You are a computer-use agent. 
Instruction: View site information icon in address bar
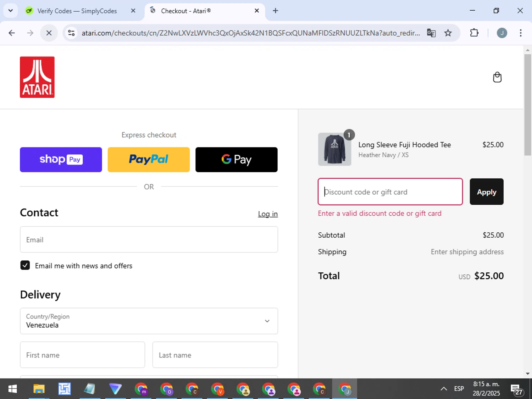[71, 33]
